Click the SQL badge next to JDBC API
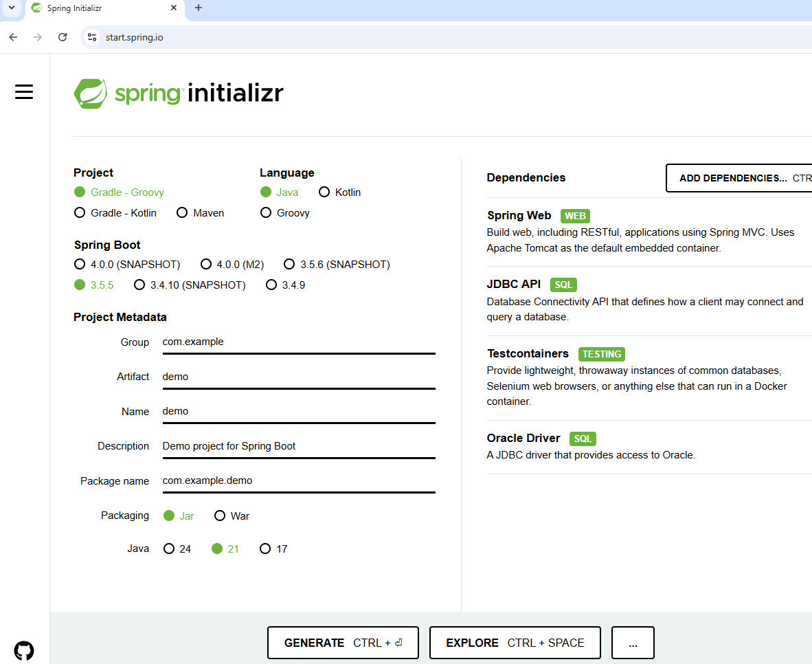Screen dimensions: 812x664 tap(563, 285)
